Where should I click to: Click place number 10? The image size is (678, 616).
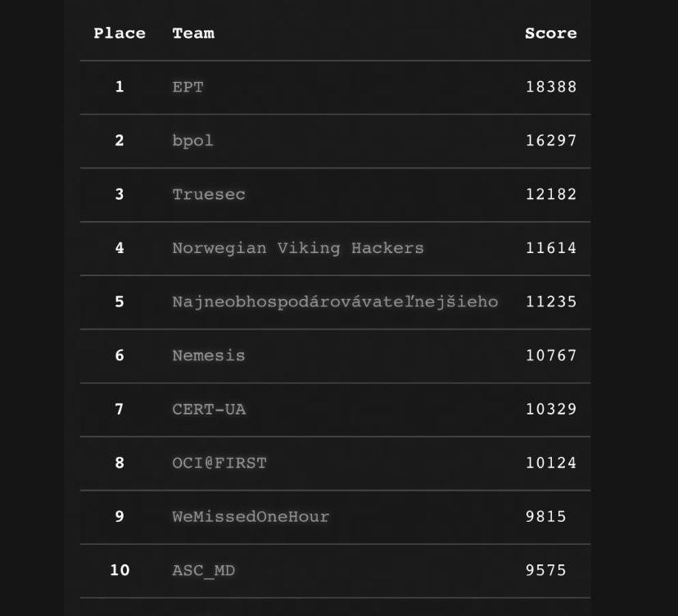coord(120,570)
